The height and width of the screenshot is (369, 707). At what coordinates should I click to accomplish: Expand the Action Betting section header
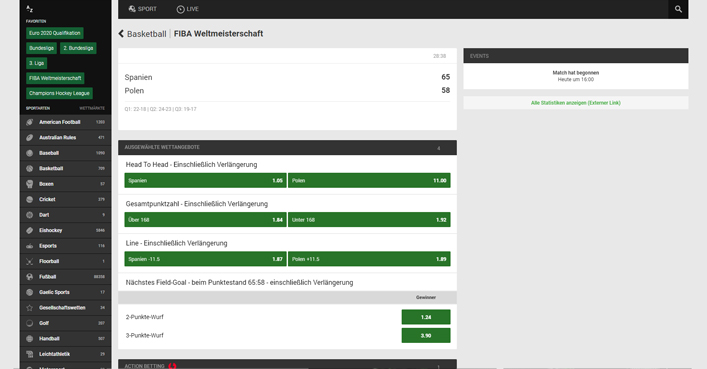[287, 364]
